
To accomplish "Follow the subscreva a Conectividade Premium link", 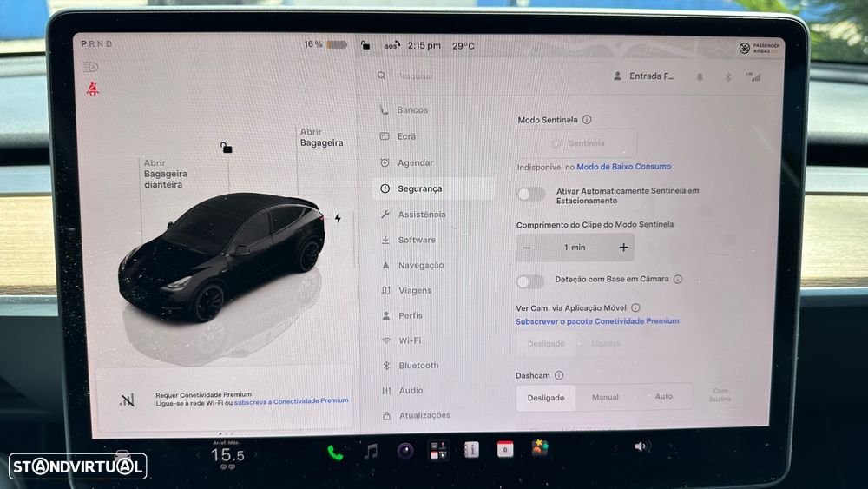I will (291, 401).
